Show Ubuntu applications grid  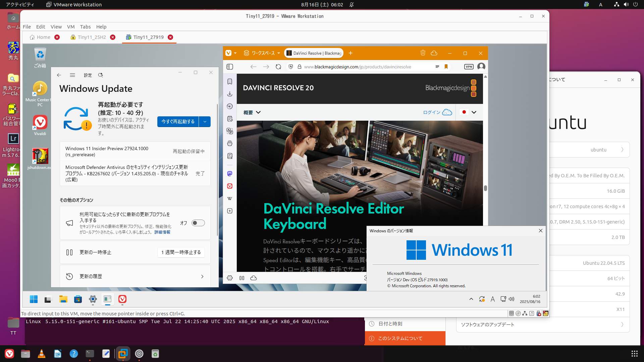[x=634, y=354]
